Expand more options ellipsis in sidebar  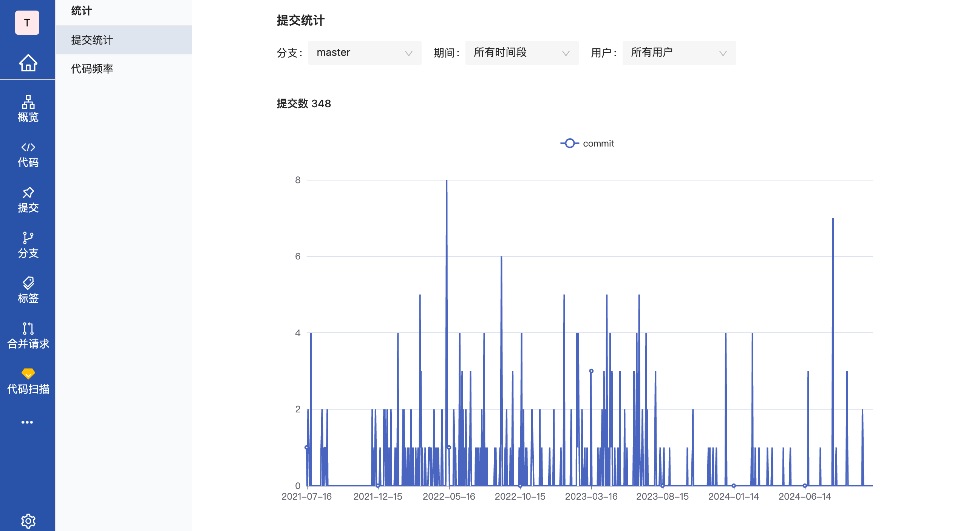tap(27, 422)
